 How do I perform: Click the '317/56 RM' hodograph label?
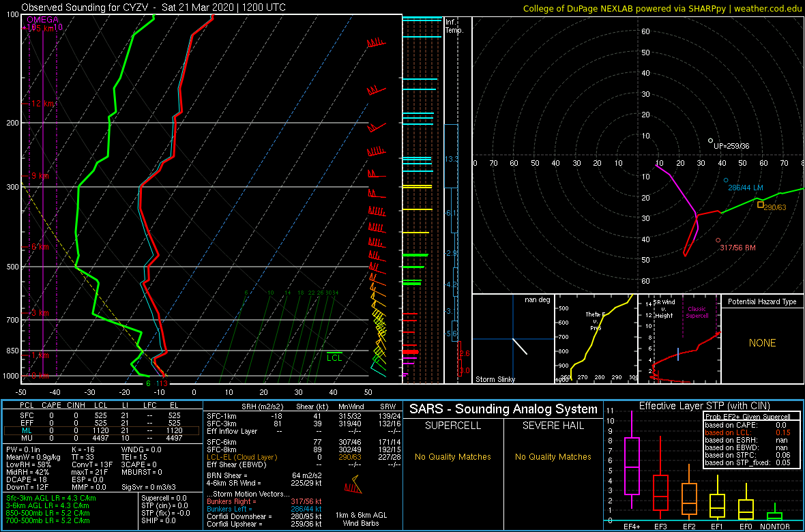click(737, 248)
